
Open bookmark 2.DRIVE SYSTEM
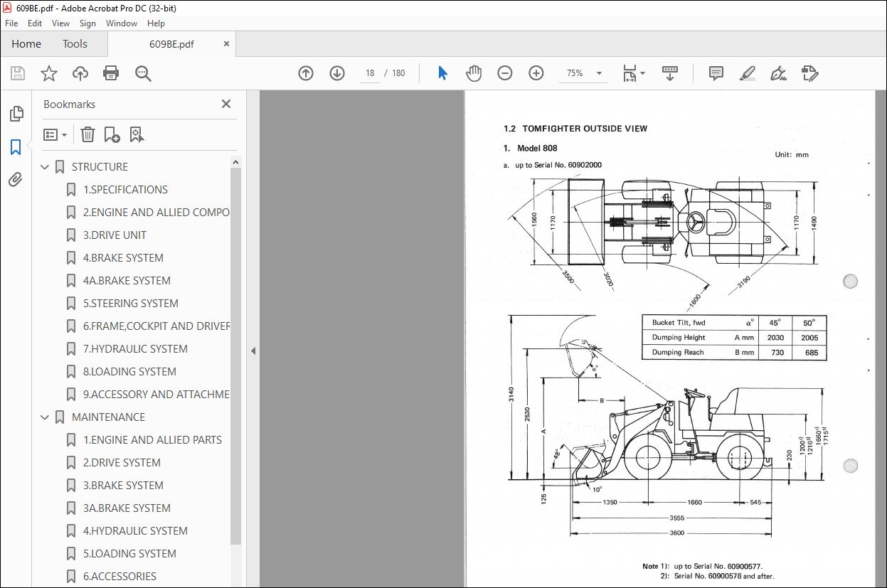coord(122,463)
